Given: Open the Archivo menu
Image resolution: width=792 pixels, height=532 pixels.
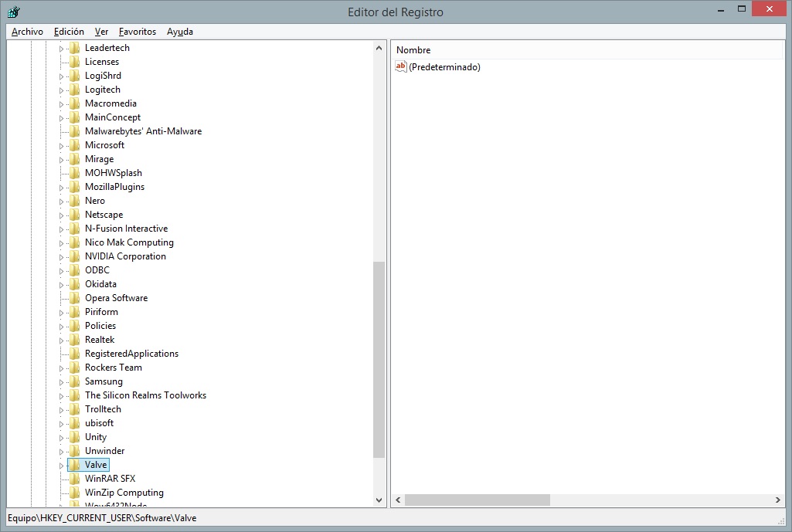Looking at the screenshot, I should (x=27, y=32).
